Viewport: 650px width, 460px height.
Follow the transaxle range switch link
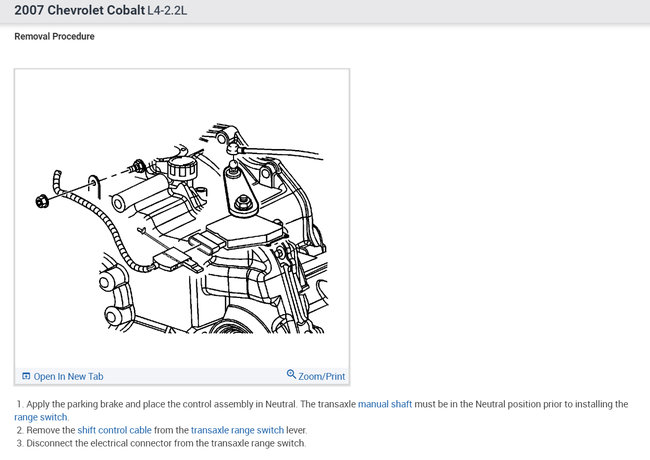(x=238, y=430)
